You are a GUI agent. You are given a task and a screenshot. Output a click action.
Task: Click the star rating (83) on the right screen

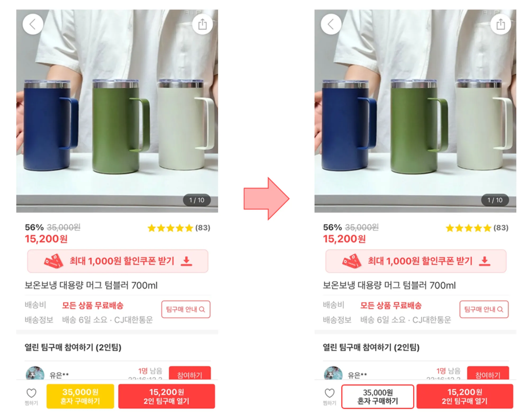point(477,228)
